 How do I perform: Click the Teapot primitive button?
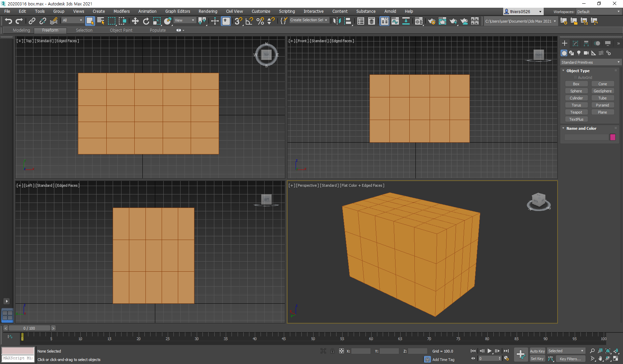[576, 112]
